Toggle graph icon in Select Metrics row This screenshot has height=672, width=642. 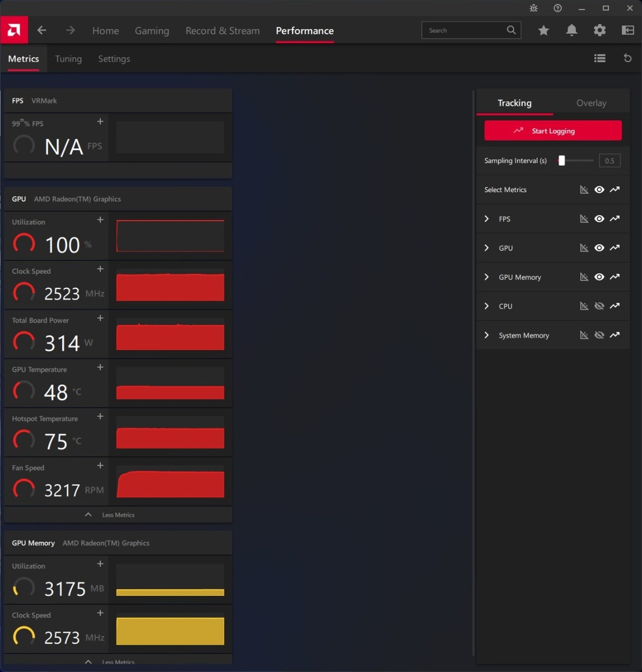point(584,190)
